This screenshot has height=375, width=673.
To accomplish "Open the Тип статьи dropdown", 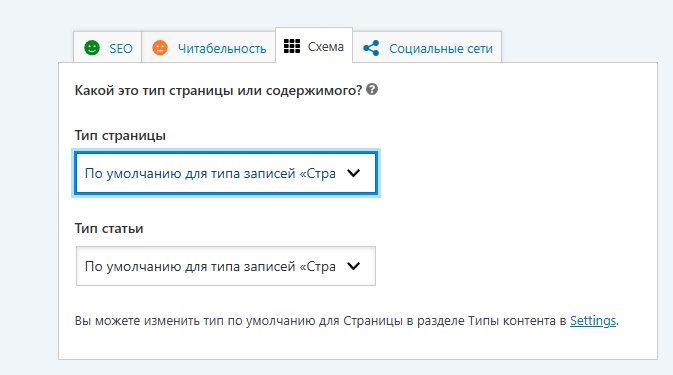I will 226,266.
